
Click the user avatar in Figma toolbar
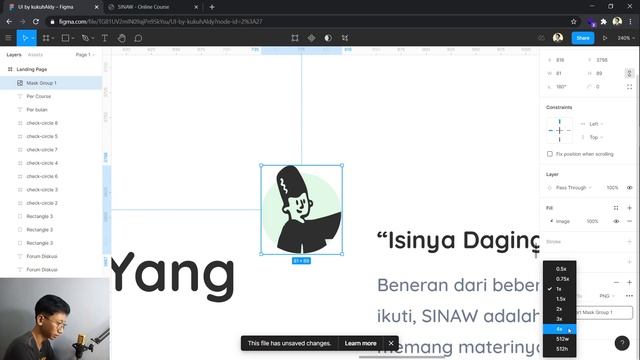click(558, 38)
